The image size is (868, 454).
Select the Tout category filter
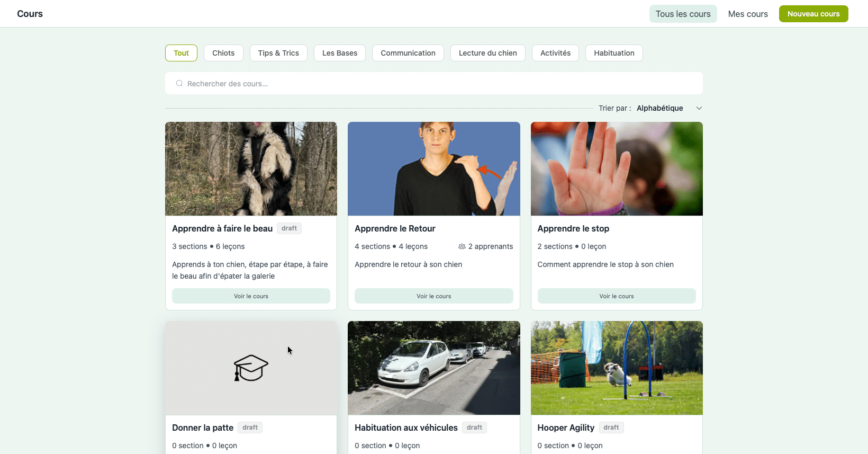click(181, 53)
